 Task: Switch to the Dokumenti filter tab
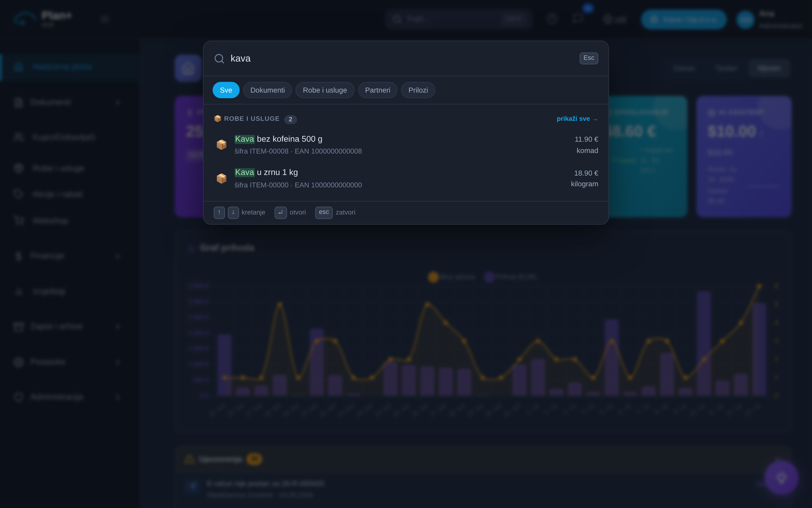(x=267, y=90)
